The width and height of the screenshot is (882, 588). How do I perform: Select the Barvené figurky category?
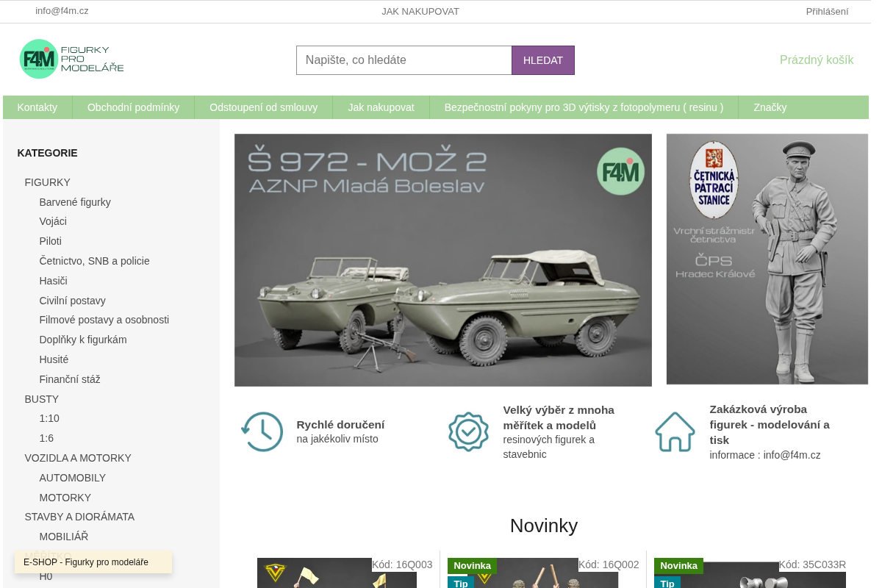[75, 202]
